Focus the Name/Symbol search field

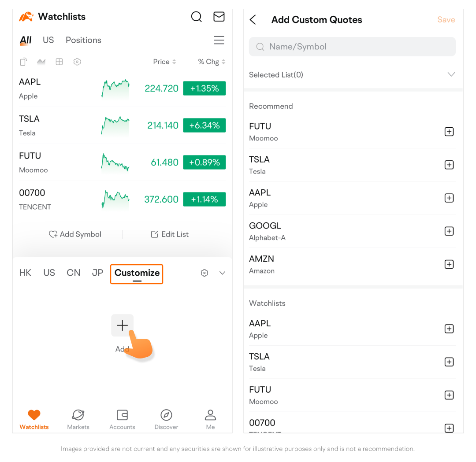coord(352,47)
